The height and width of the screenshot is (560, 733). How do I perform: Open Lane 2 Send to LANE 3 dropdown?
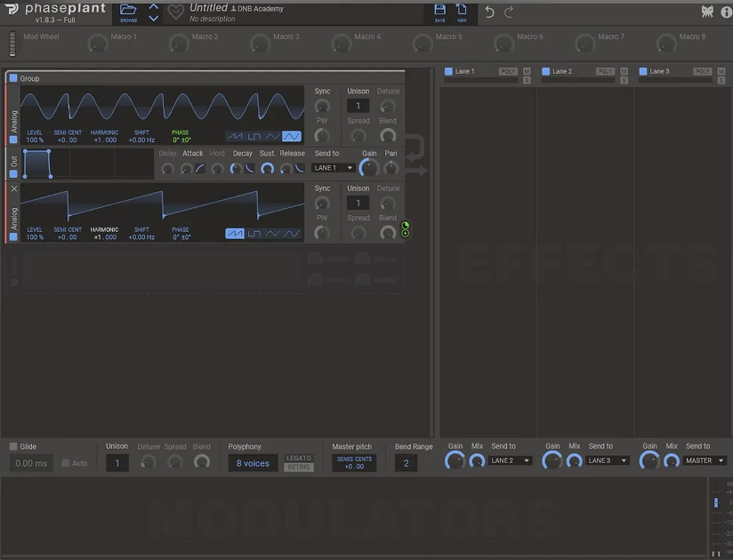tap(608, 460)
